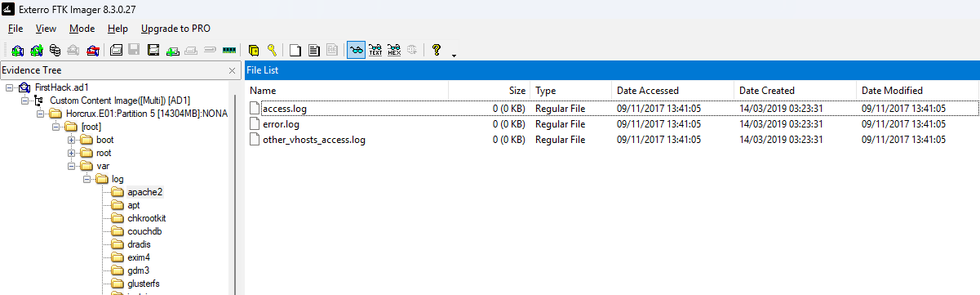Click the Add Evidence Item toolbar icon
Screen dimensions: 980x295
(x=18, y=50)
